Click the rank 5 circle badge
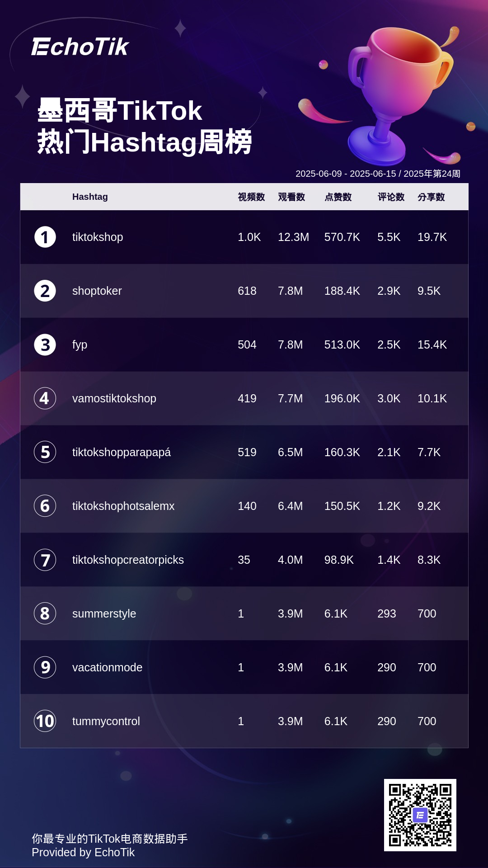Screen dimensions: 488x868 click(x=45, y=452)
